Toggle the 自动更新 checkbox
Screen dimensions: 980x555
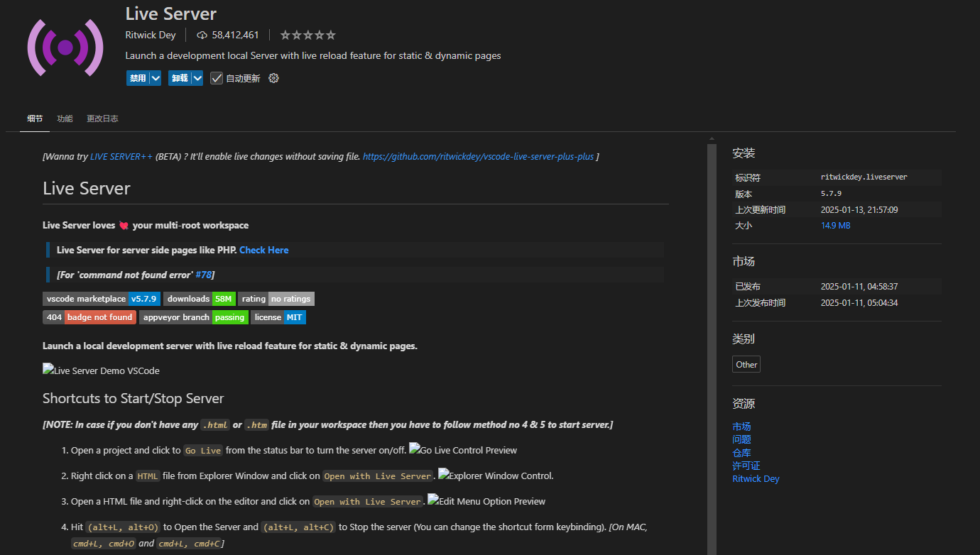[x=217, y=78]
